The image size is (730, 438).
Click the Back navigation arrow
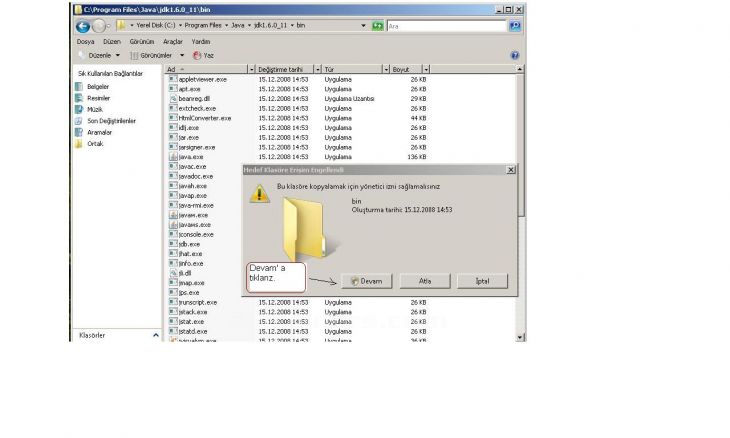click(83, 26)
